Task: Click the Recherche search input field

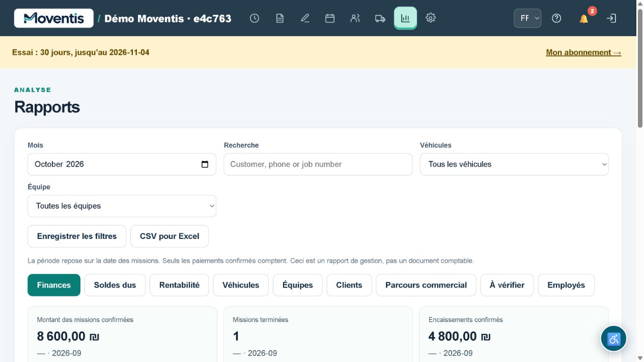Action: click(x=318, y=164)
